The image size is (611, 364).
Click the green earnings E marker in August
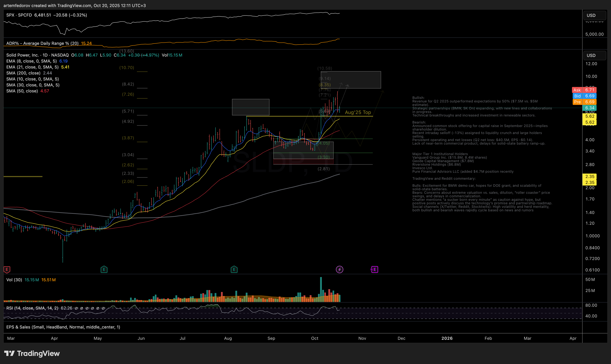tap(234, 269)
